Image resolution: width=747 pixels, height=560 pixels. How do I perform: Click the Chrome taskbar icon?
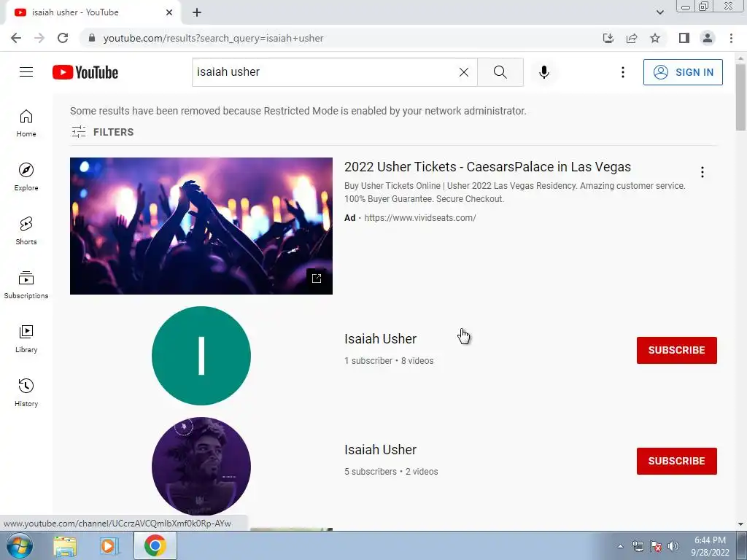(x=155, y=545)
